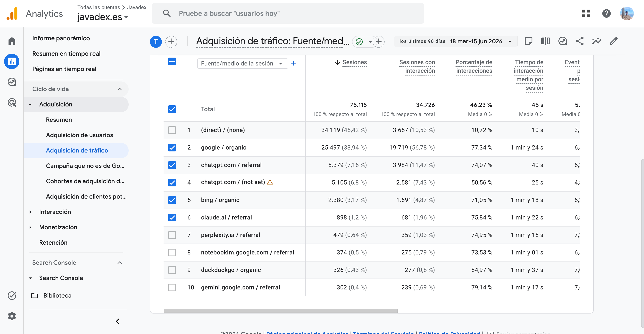Focus the search box Pruebe a buscar

click(288, 13)
